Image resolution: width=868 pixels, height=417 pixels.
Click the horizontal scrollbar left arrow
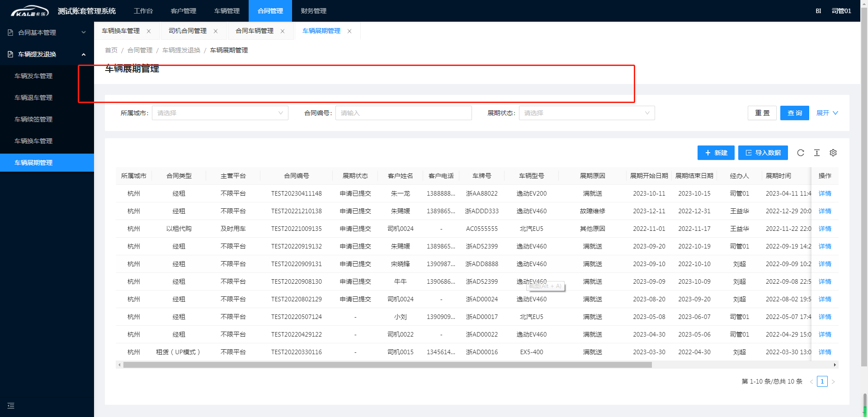[119, 365]
